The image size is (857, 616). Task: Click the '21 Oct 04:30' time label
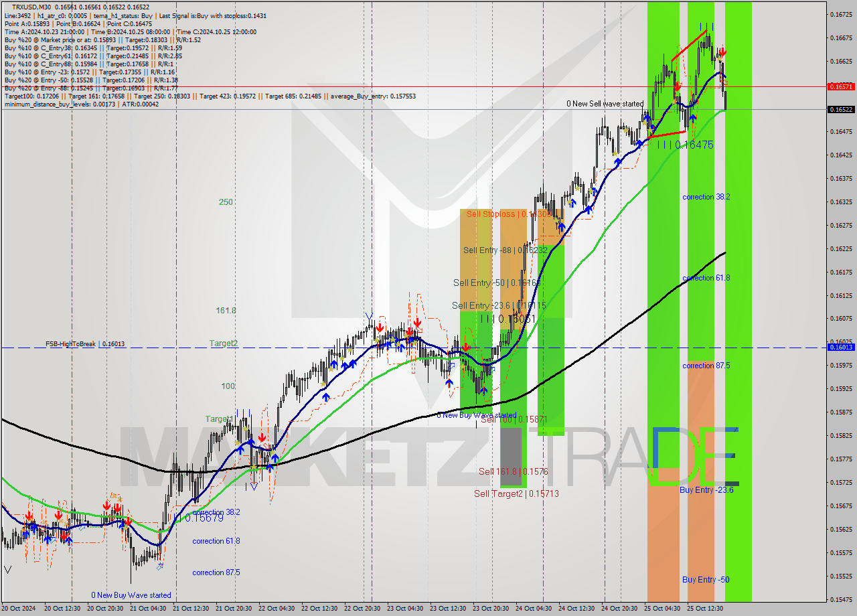point(147,609)
